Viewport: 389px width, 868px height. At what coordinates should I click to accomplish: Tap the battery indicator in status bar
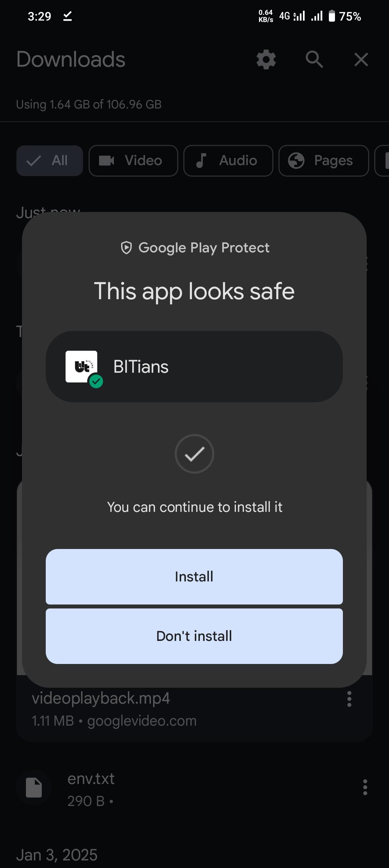pyautogui.click(x=332, y=16)
